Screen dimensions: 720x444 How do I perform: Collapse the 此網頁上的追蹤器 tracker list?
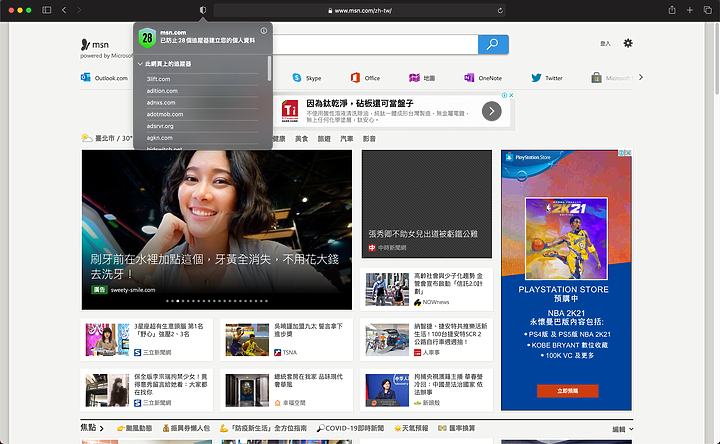coord(140,64)
